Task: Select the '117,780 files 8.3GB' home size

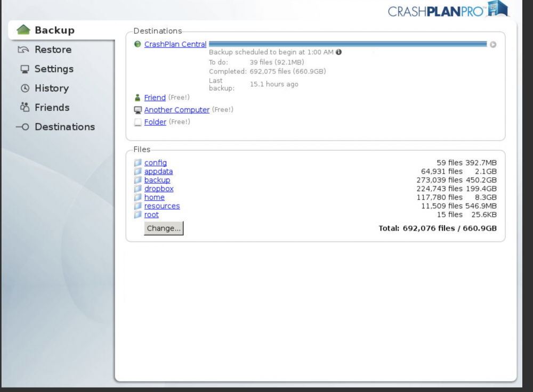Action: [x=457, y=198]
